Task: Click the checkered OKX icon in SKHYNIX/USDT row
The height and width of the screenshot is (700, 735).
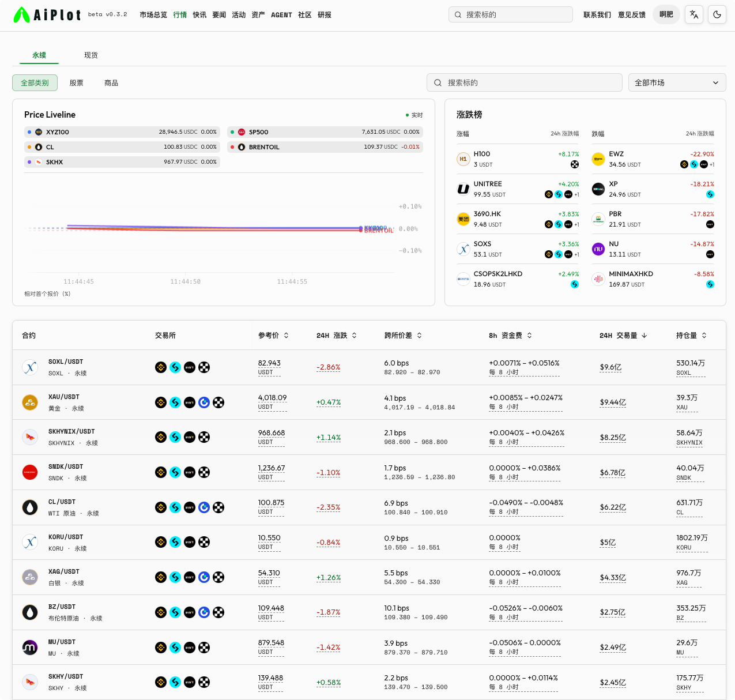Action: [x=204, y=437]
